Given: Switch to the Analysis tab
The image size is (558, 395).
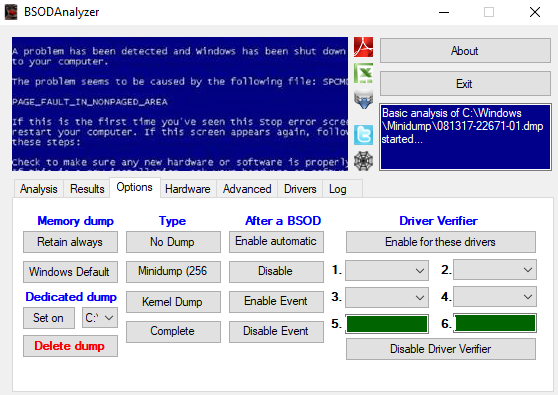Looking at the screenshot, I should [38, 189].
